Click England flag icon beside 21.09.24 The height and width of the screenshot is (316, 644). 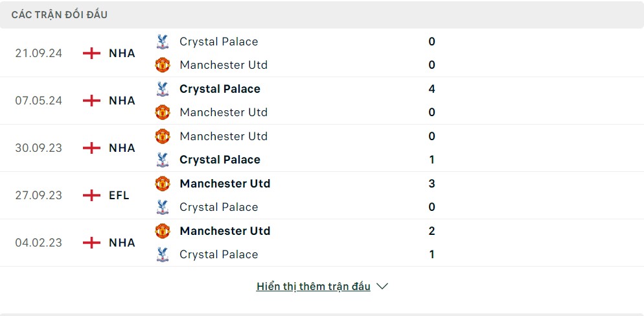coord(91,53)
